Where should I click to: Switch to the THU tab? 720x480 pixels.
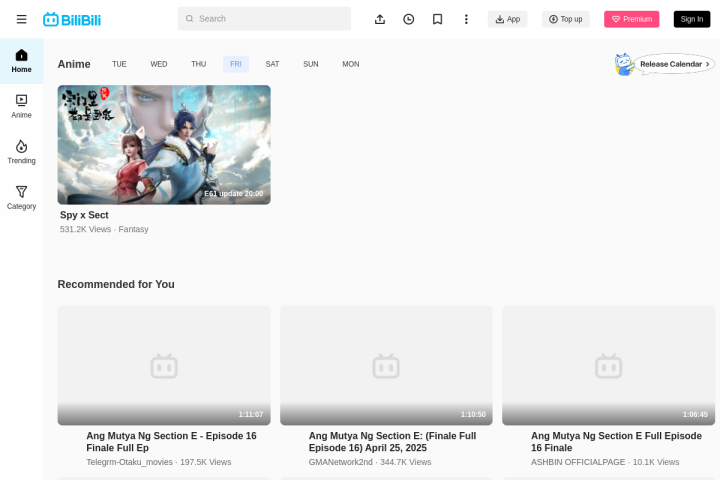199,64
